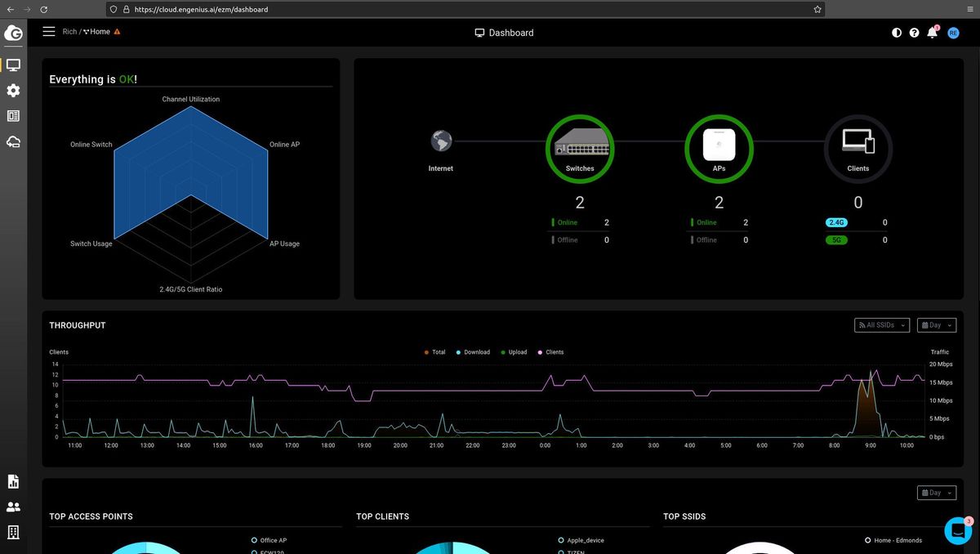Toggle the Download series in throughput legend
Viewport: 980px width, 554px height.
pos(473,352)
